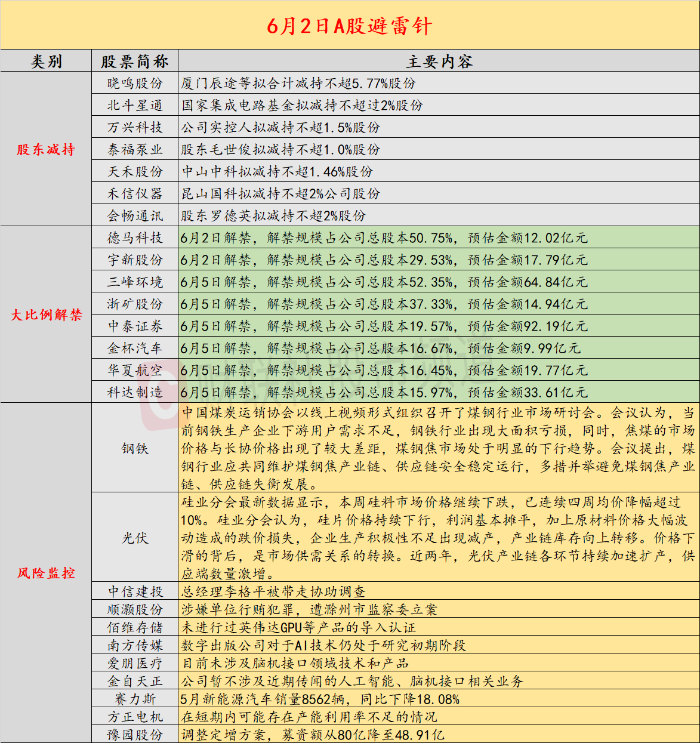
Task: Click the 大比例解禁 category cell
Action: (x=46, y=315)
